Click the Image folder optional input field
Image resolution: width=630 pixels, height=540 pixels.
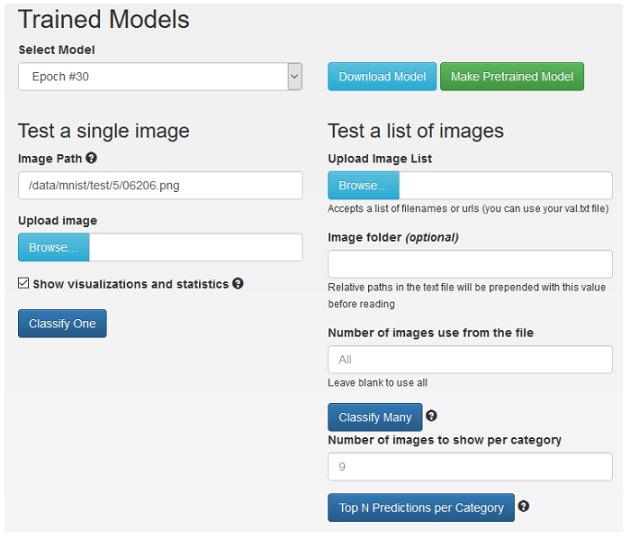(x=470, y=264)
